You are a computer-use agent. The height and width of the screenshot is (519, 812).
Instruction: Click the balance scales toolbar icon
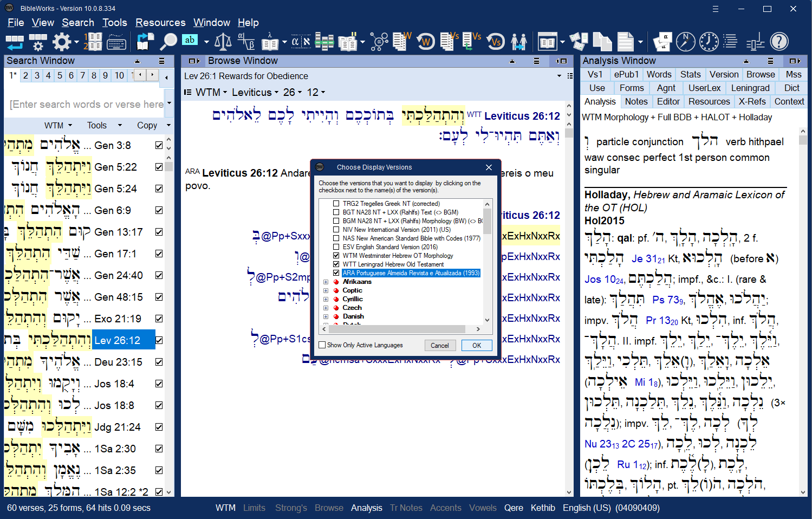(223, 42)
